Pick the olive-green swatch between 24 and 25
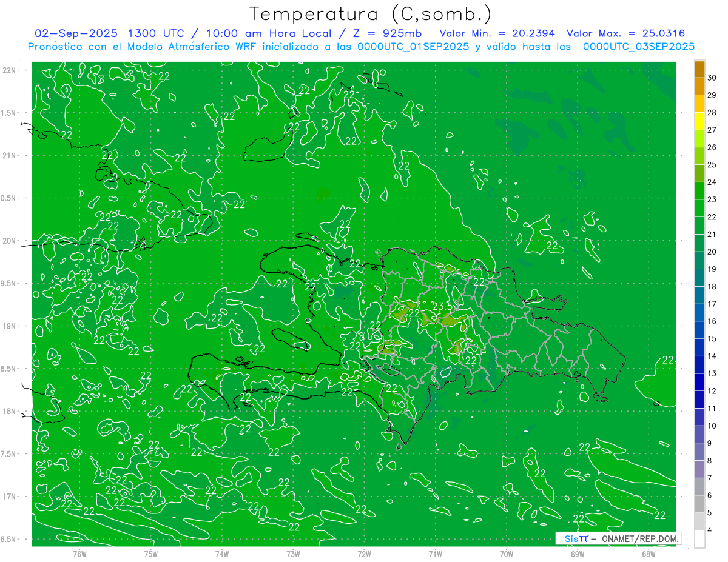Screen dimensions: 728x562 point(699,173)
